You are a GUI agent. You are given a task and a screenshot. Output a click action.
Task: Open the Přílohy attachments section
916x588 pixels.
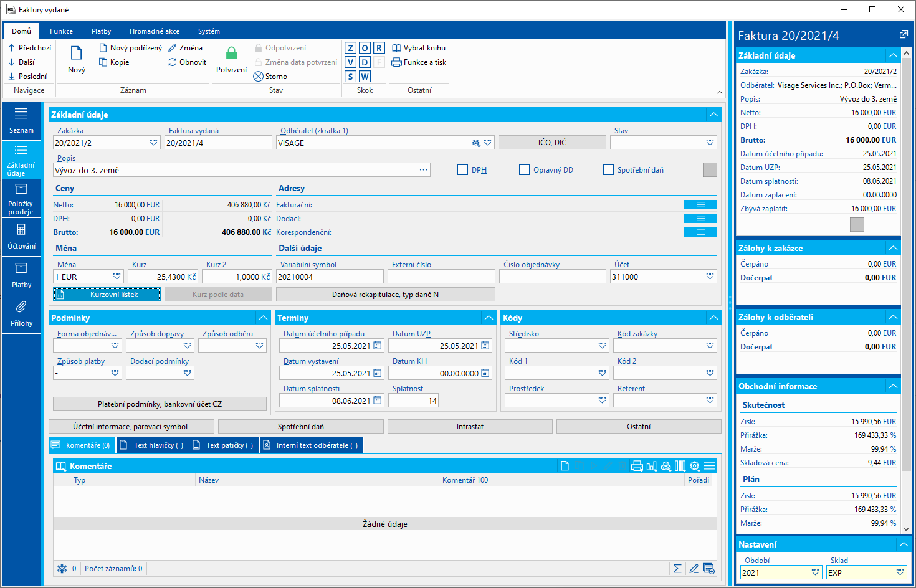click(21, 314)
